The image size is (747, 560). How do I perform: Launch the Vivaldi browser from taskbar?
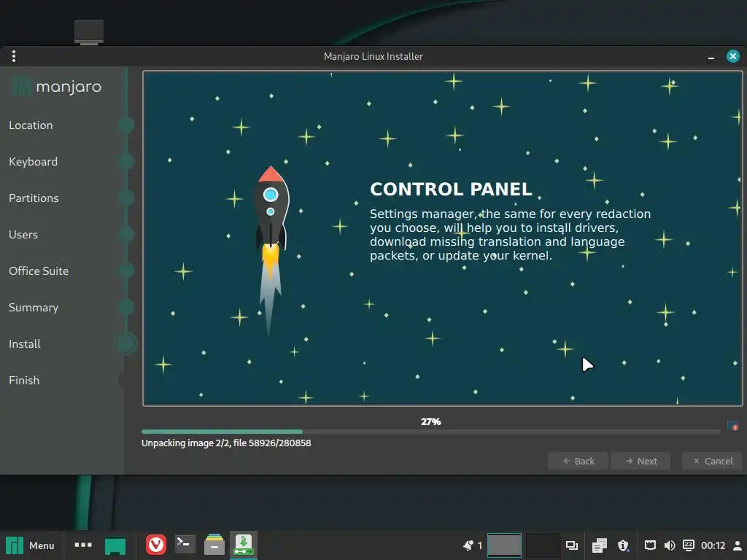click(x=156, y=545)
